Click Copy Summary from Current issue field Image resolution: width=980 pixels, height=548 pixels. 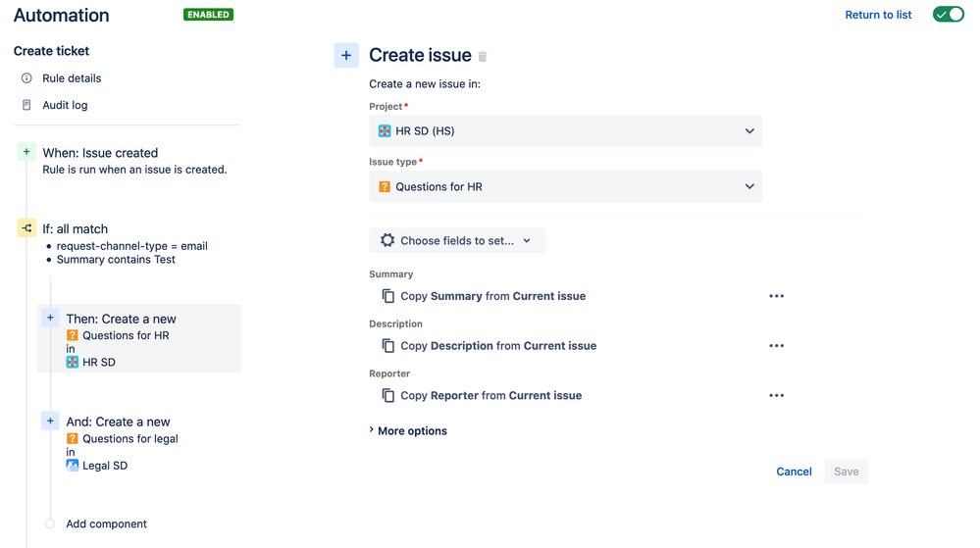point(493,296)
